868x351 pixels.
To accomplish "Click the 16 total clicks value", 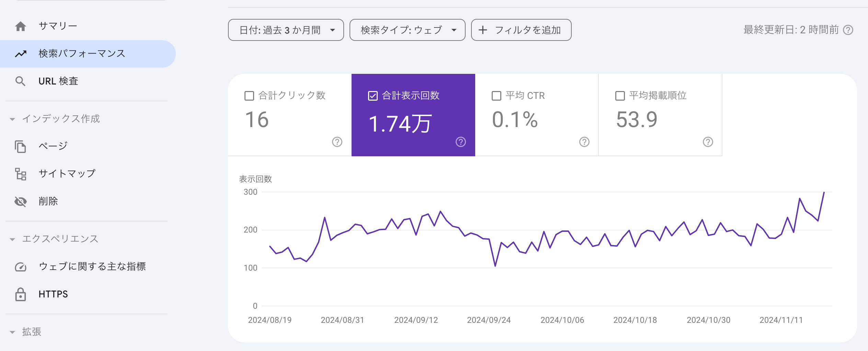I will pos(257,120).
